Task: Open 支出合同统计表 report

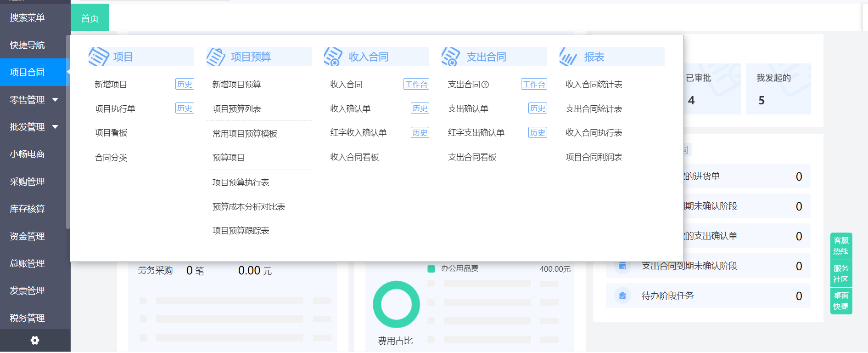Action: (x=594, y=109)
